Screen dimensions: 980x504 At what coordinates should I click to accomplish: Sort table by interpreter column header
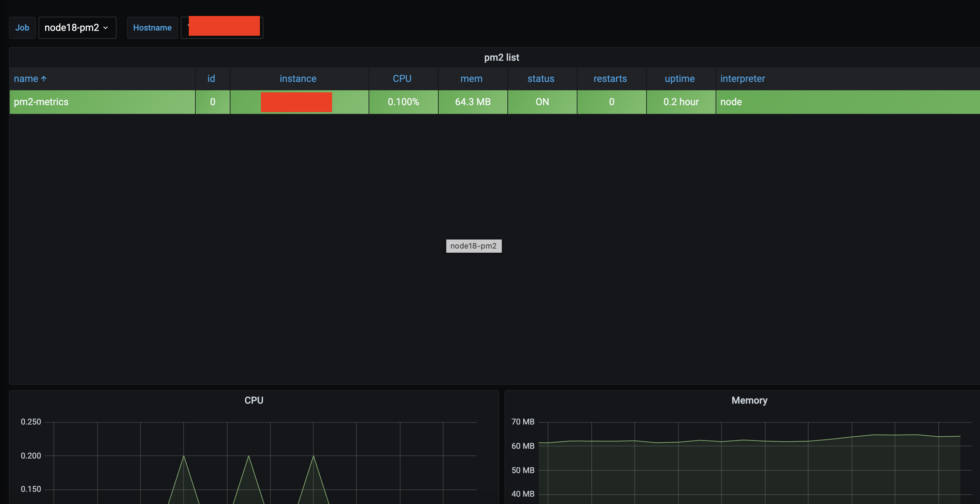click(x=742, y=79)
